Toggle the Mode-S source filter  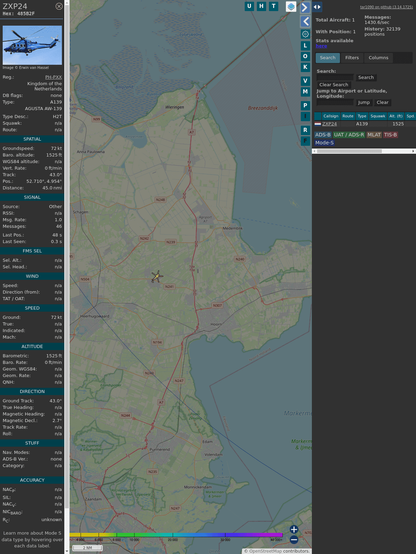click(324, 143)
